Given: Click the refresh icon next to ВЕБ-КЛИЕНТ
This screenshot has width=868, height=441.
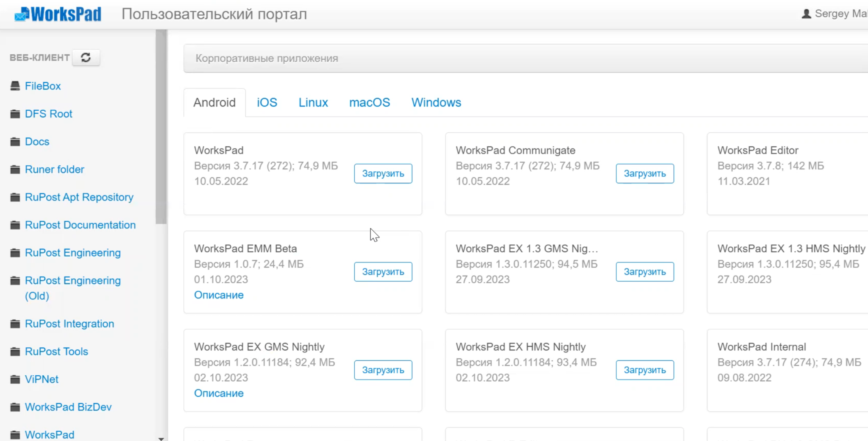Looking at the screenshot, I should tap(86, 58).
